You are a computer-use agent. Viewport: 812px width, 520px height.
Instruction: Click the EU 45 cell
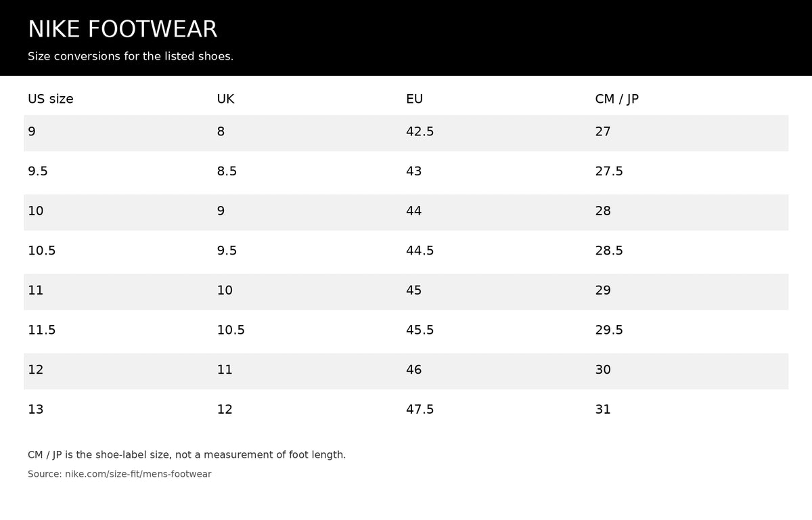pyautogui.click(x=497, y=290)
